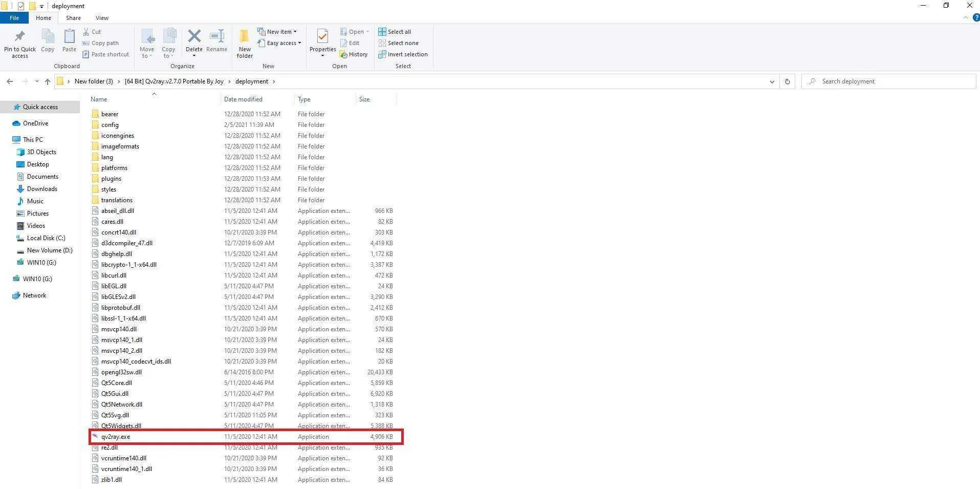
Task: Click Select all in ribbon
Action: (395, 32)
